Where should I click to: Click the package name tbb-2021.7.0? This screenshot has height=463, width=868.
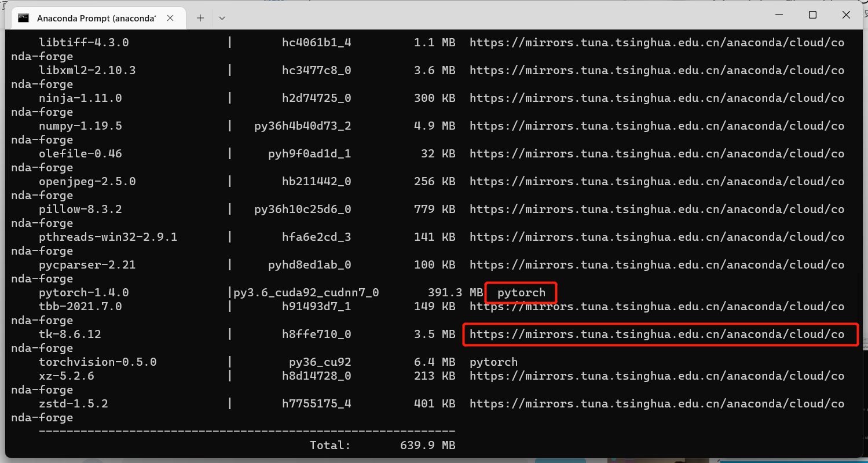(x=80, y=306)
